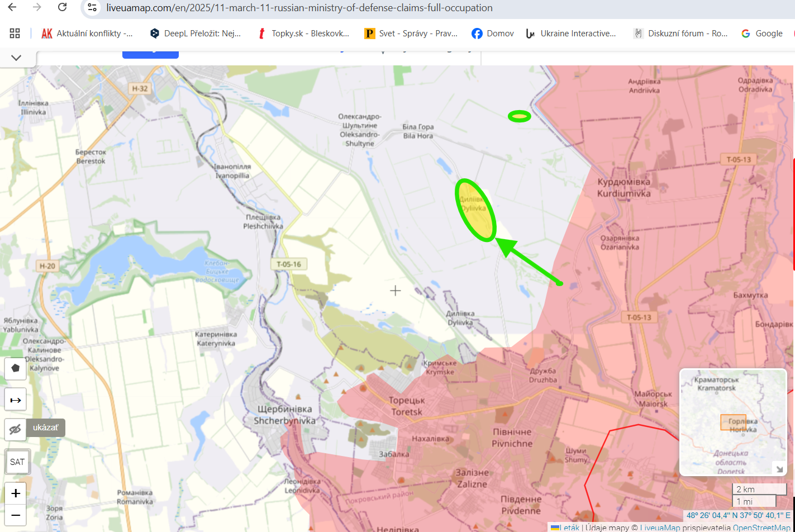This screenshot has height=532, width=795.
Task: Activate the distance measure arrow tool
Action: (x=16, y=400)
